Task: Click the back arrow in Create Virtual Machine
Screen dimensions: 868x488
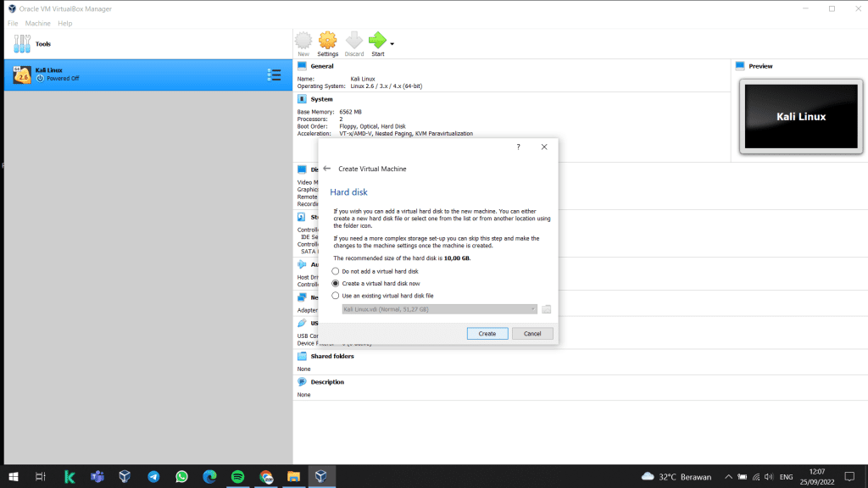Action: pyautogui.click(x=327, y=169)
